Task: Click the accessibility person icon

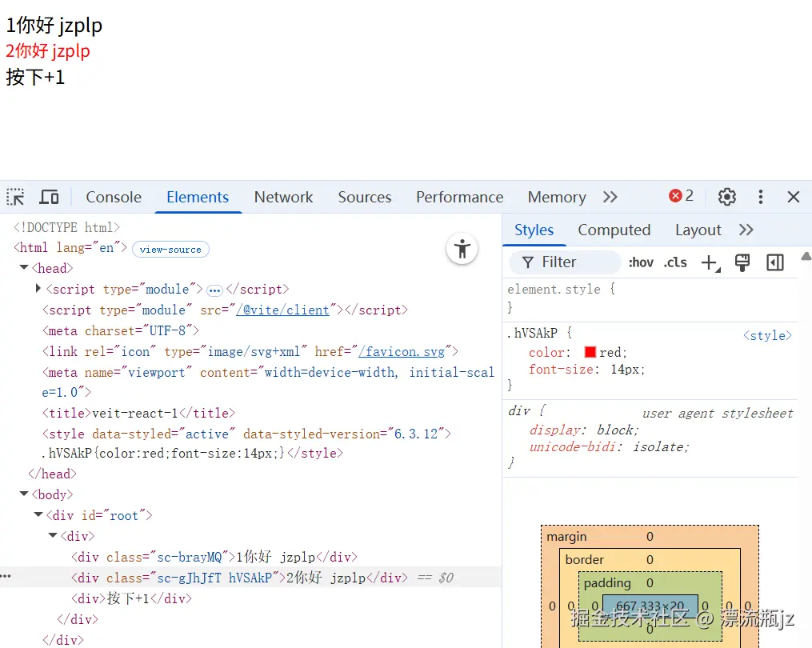Action: pyautogui.click(x=462, y=250)
